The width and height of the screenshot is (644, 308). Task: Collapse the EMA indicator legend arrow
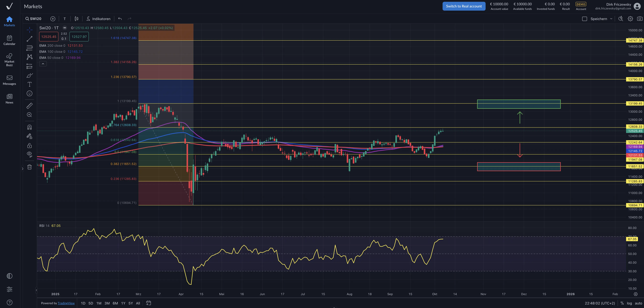(x=43, y=64)
